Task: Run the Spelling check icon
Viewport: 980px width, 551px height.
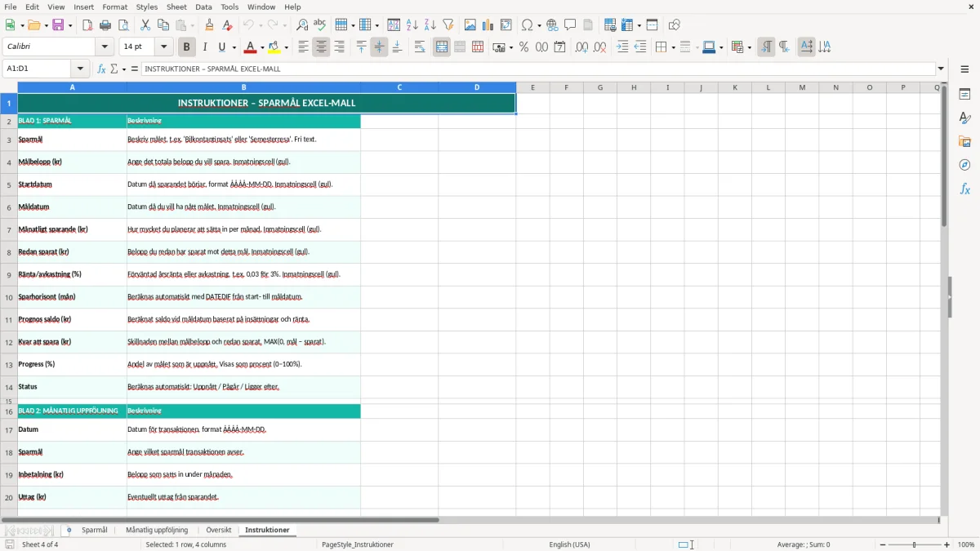Action: coord(320,25)
